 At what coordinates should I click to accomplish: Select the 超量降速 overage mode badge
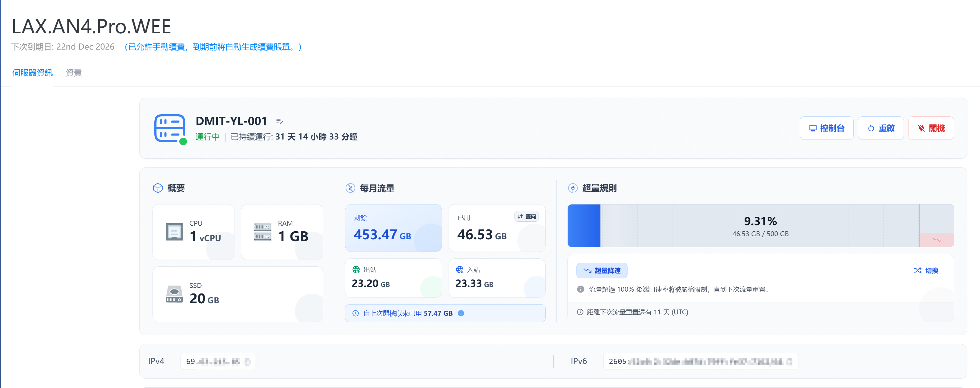click(x=602, y=270)
